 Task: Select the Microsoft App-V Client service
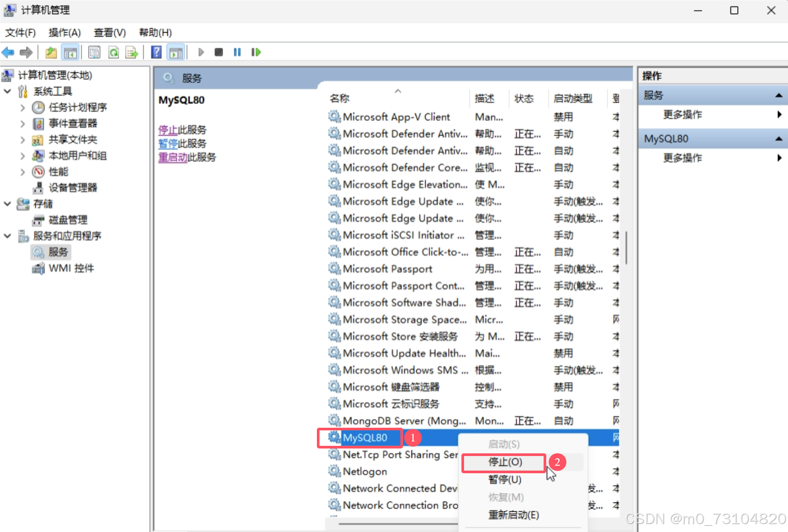[x=473, y=117]
